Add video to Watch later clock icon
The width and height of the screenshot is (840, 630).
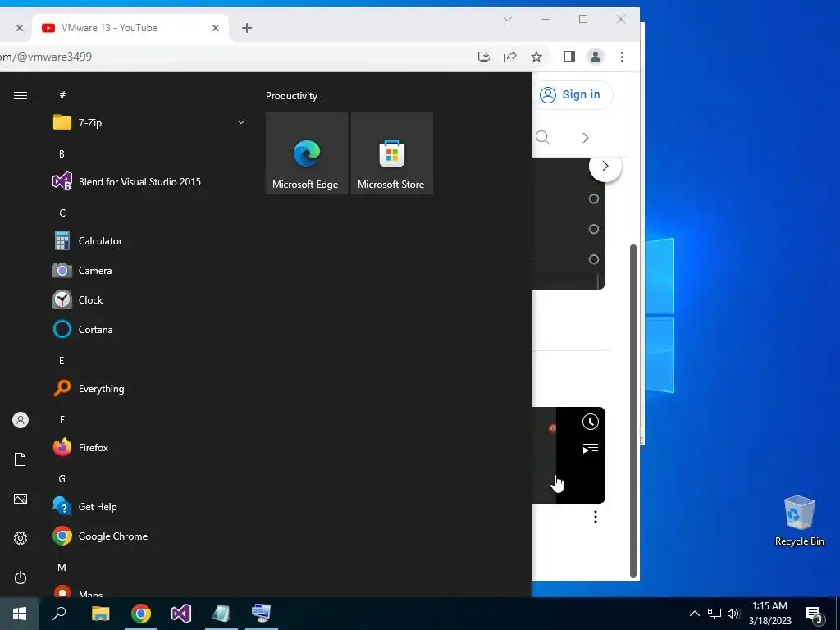(x=591, y=422)
